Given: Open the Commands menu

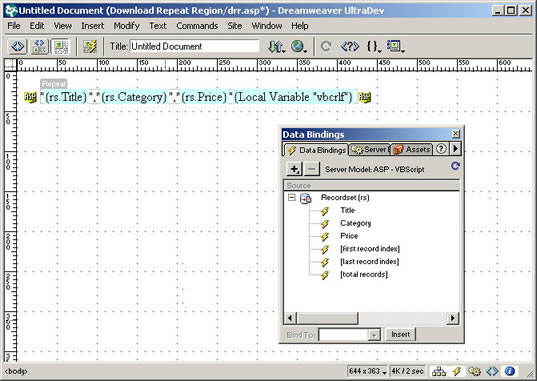Looking at the screenshot, I should (x=197, y=26).
